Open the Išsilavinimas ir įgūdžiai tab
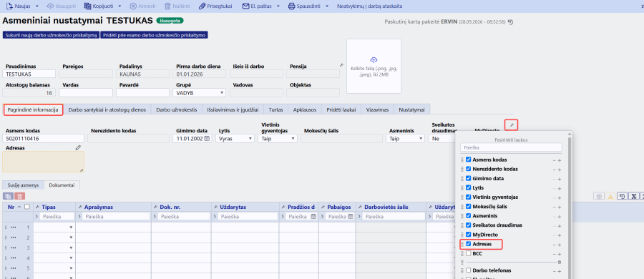 click(x=233, y=109)
